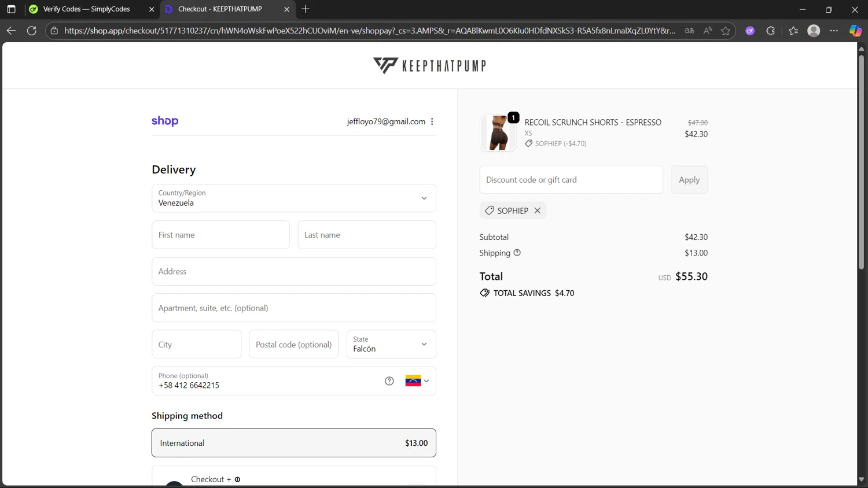The image size is (868, 488).
Task: Close the Checkout KEEPTHATPUMP tab
Action: 286,9
